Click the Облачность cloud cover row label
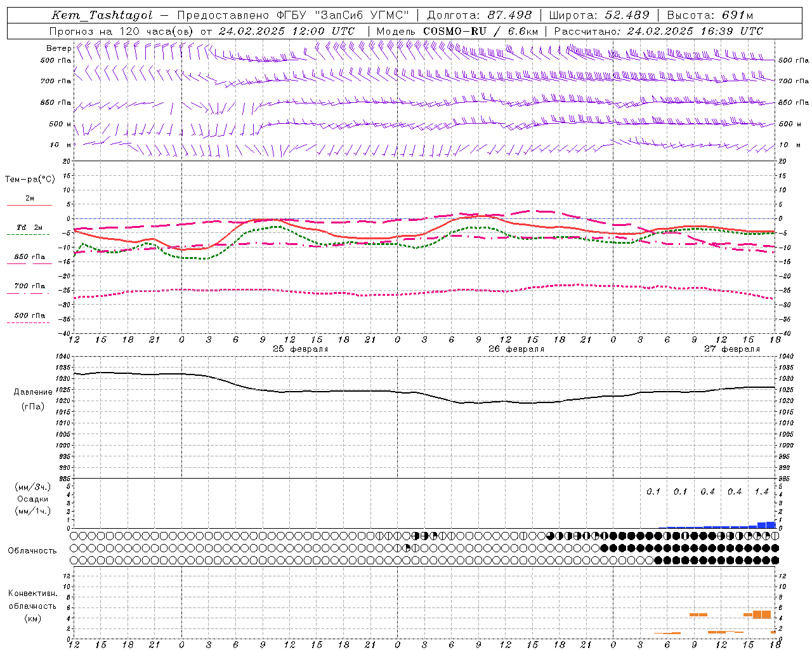The width and height of the screenshot is (812, 650). (x=32, y=550)
